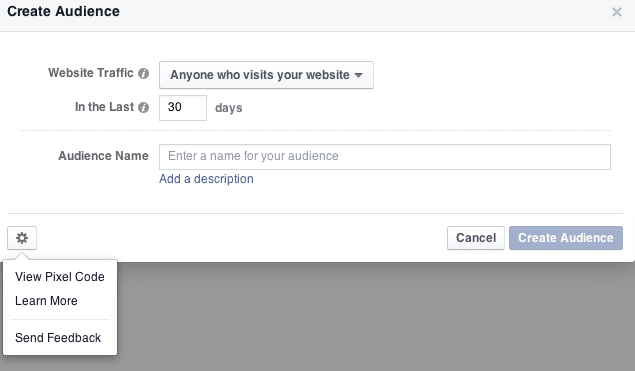Select Send Feedback menu entry
Screen dimensions: 635x371
[x=58, y=338]
